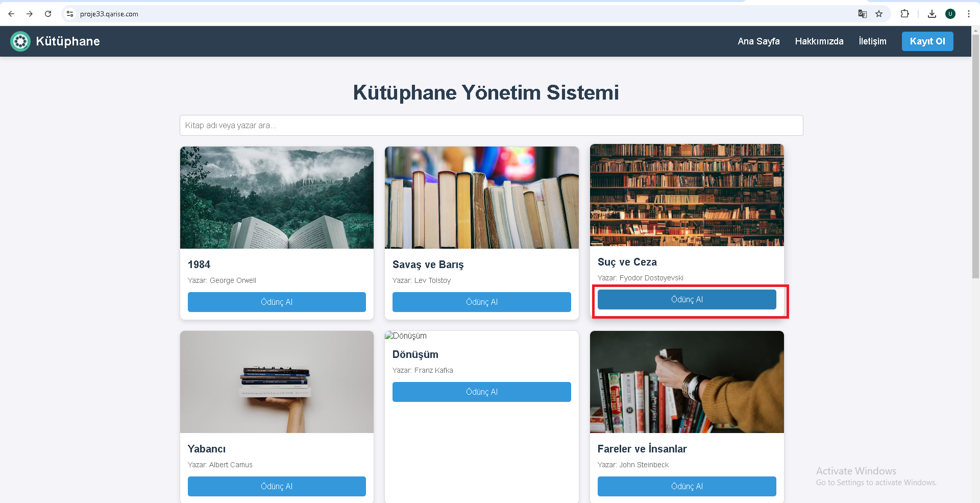Click the 1984 book title

click(x=199, y=265)
